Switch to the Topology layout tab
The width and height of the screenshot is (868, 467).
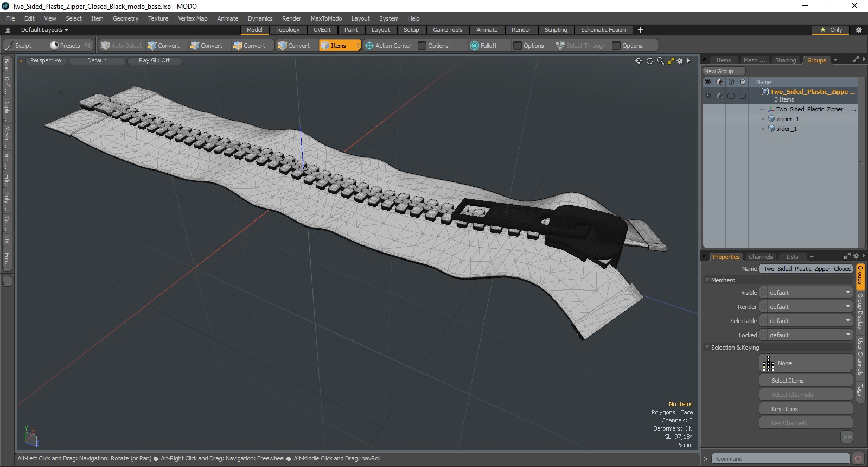pos(288,30)
